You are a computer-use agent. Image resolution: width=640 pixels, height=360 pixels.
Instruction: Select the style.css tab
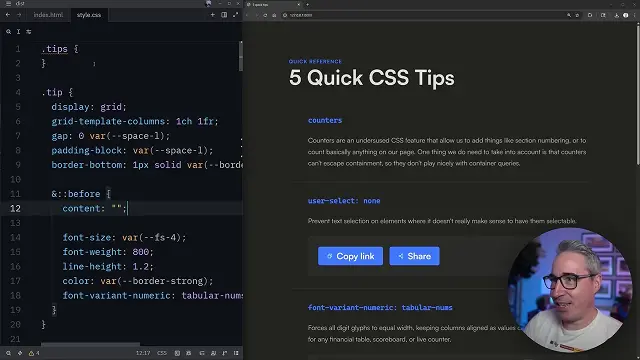[x=89, y=15]
